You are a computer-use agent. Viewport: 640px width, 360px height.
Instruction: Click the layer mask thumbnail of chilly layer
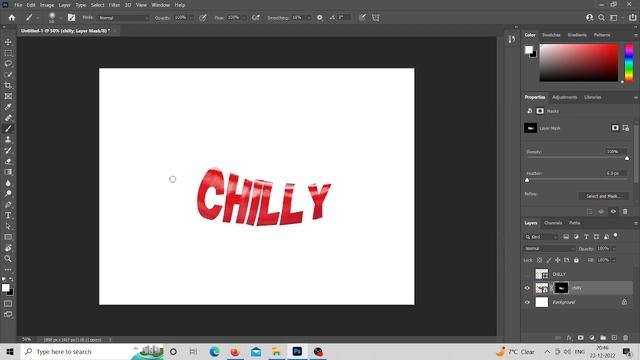(561, 288)
